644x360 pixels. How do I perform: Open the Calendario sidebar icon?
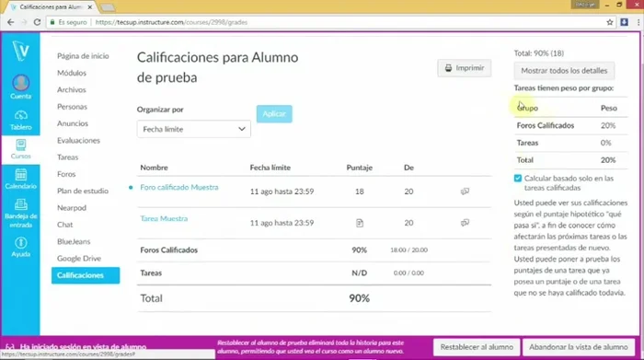click(20, 175)
